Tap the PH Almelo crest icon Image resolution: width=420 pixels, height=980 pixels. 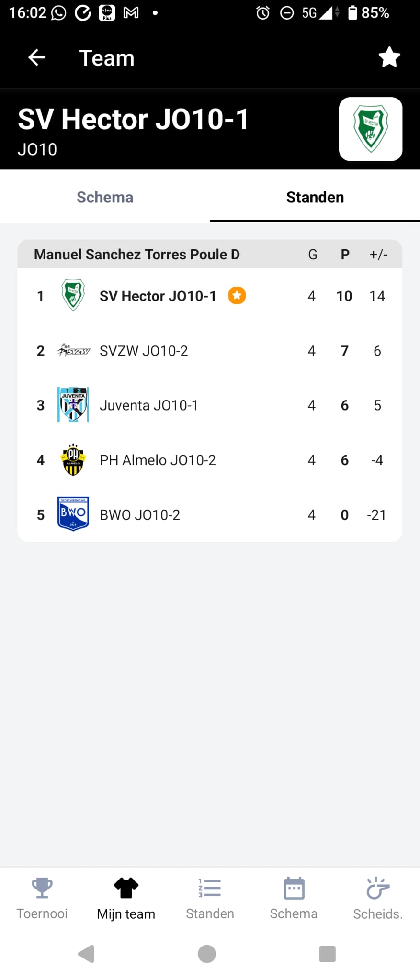click(73, 460)
